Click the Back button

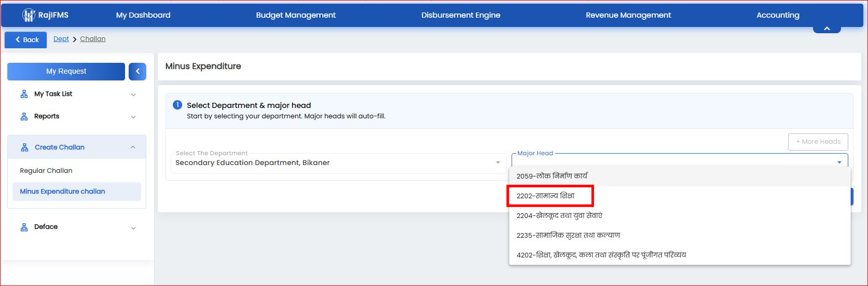(x=26, y=40)
